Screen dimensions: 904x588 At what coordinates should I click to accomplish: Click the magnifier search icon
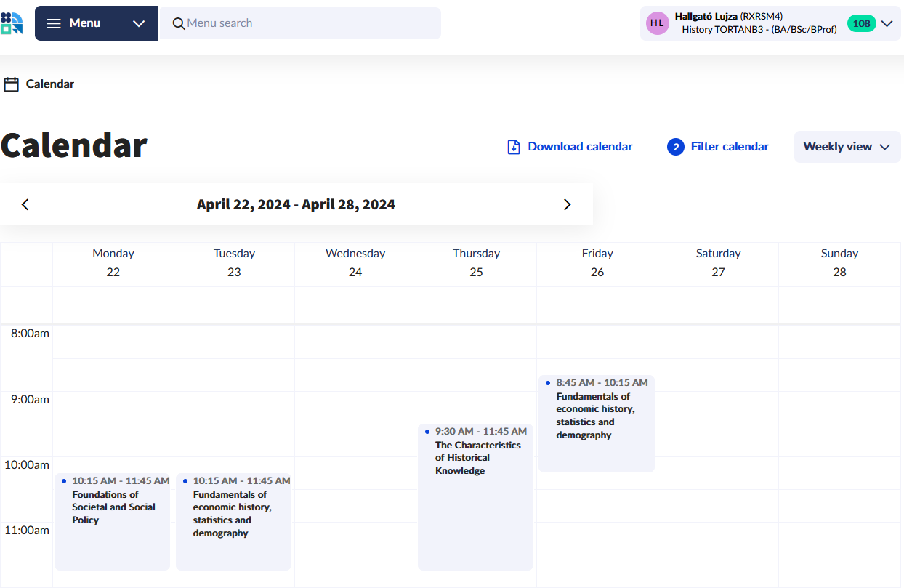click(179, 23)
